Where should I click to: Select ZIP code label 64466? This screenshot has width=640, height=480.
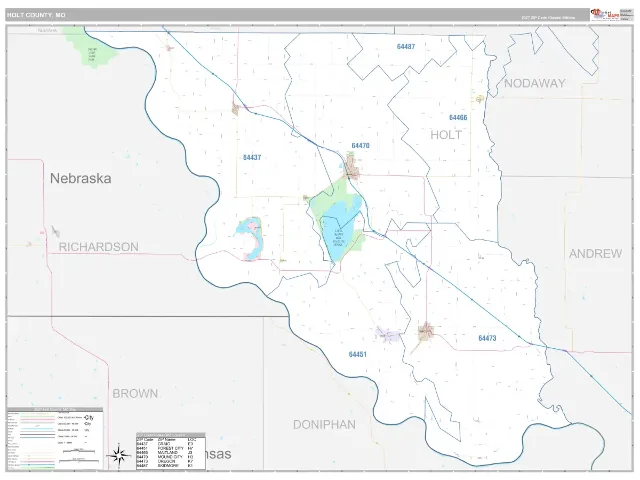458,118
